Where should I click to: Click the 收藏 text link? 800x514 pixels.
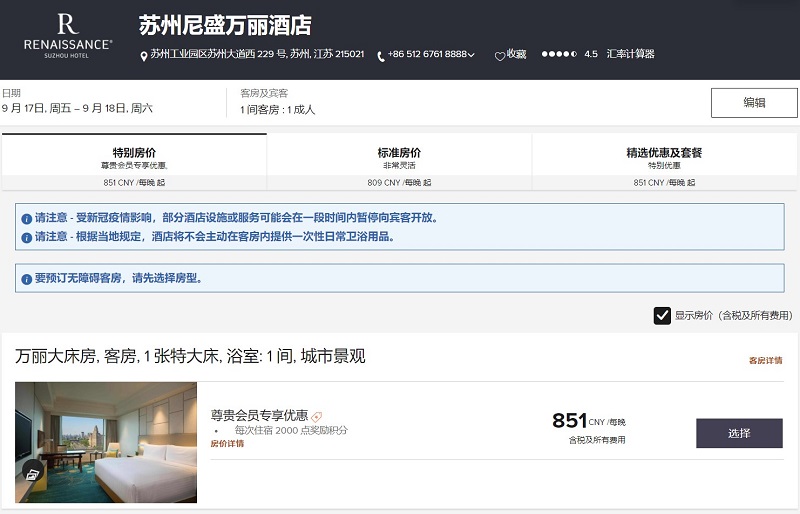516,54
